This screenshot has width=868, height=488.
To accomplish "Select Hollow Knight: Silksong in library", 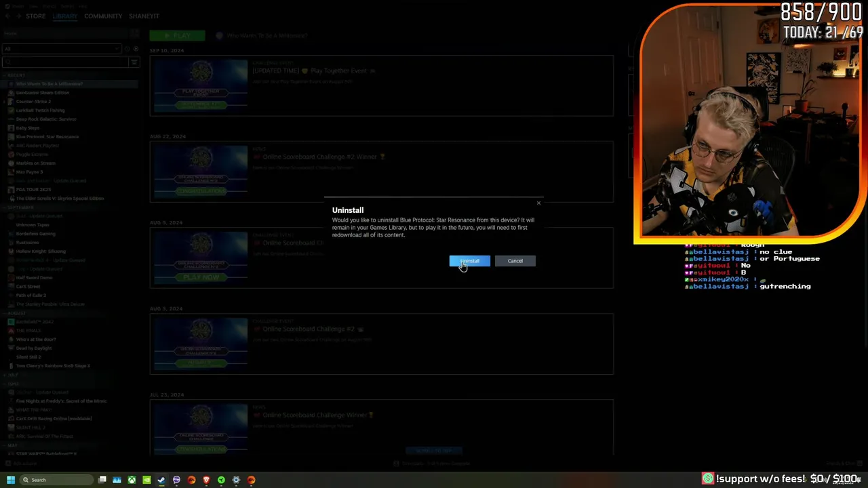I will [41, 251].
